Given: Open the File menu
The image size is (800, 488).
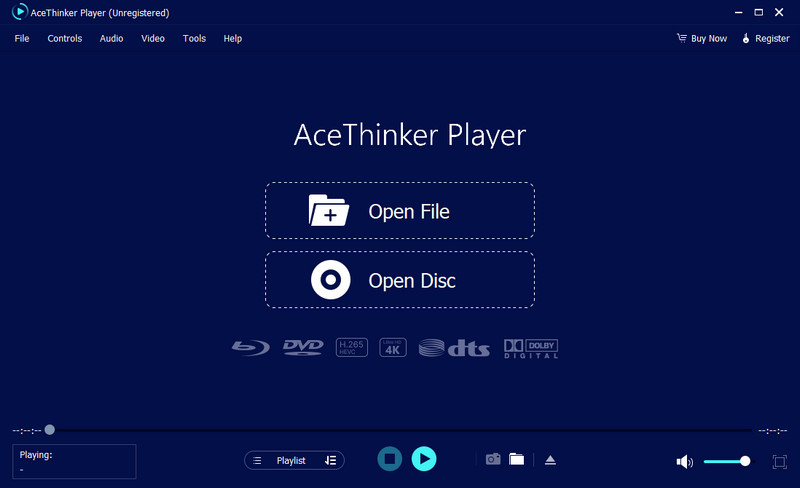Looking at the screenshot, I should click(21, 38).
